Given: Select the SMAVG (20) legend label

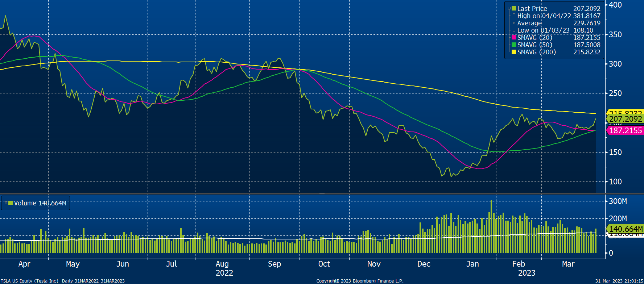Looking at the screenshot, I should pos(534,37).
